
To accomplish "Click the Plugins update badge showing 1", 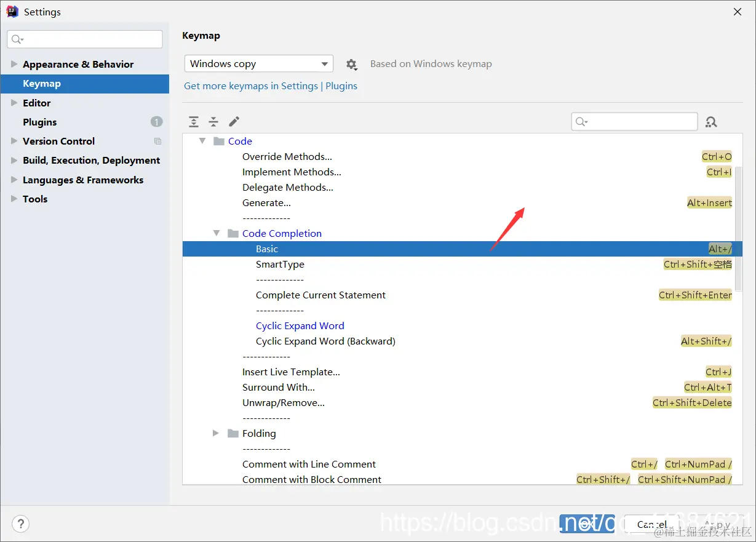I will (x=157, y=122).
